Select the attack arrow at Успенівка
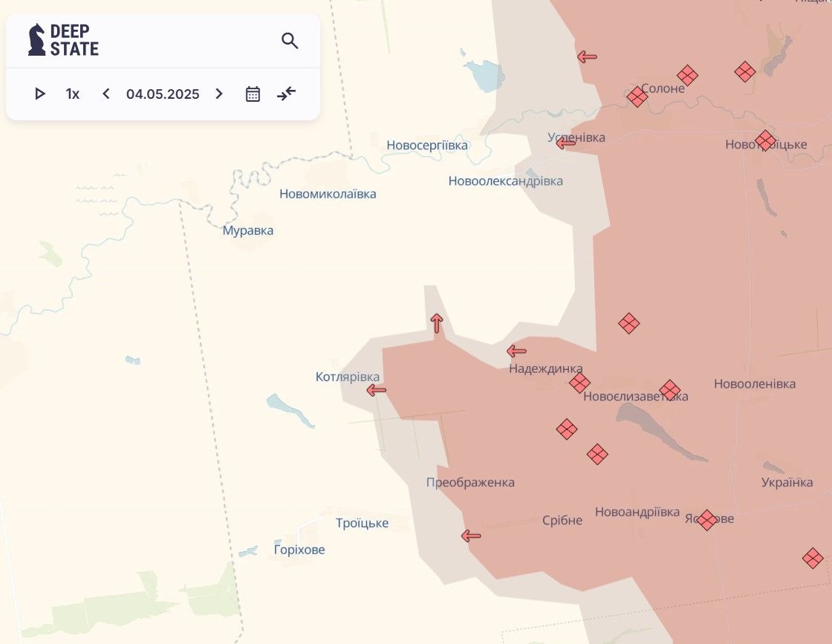Screen dimensions: 832x644 566,143
